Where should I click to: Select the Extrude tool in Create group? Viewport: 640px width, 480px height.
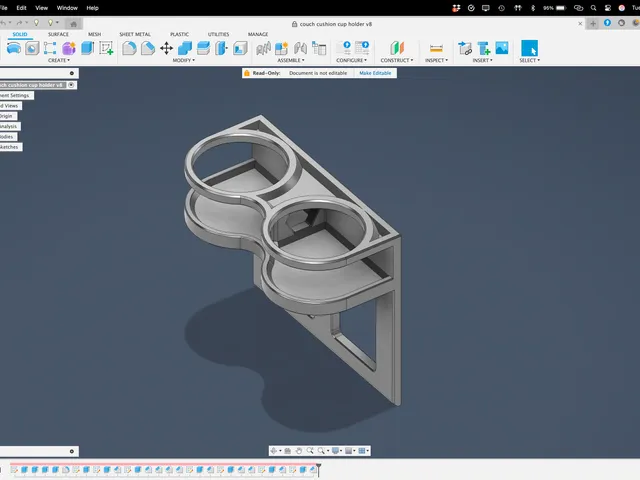click(x=87, y=48)
